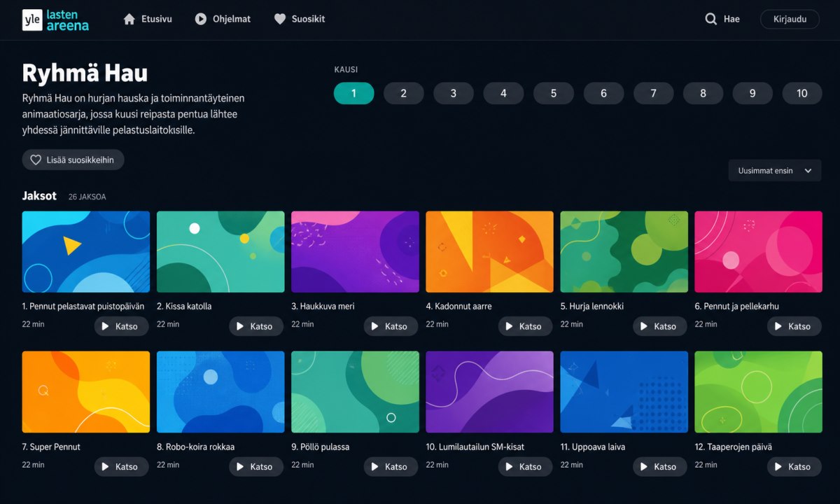
Task: Click the Kirjaudu login button
Action: (790, 20)
